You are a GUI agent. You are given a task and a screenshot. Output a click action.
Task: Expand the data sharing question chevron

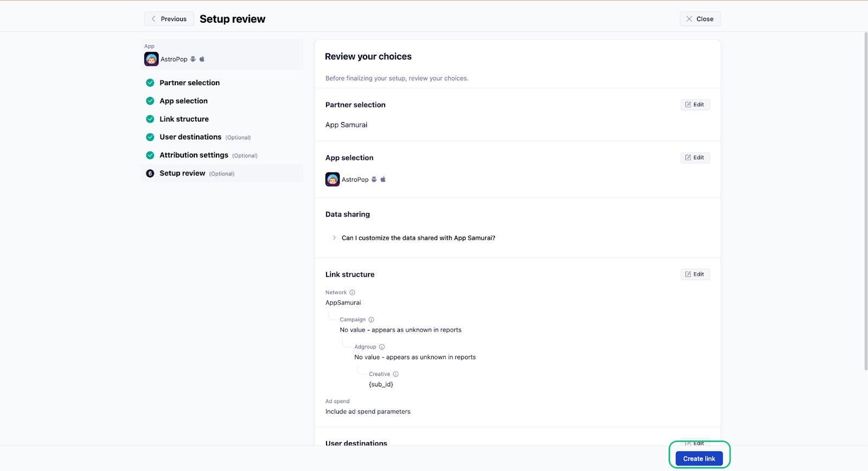pyautogui.click(x=334, y=238)
